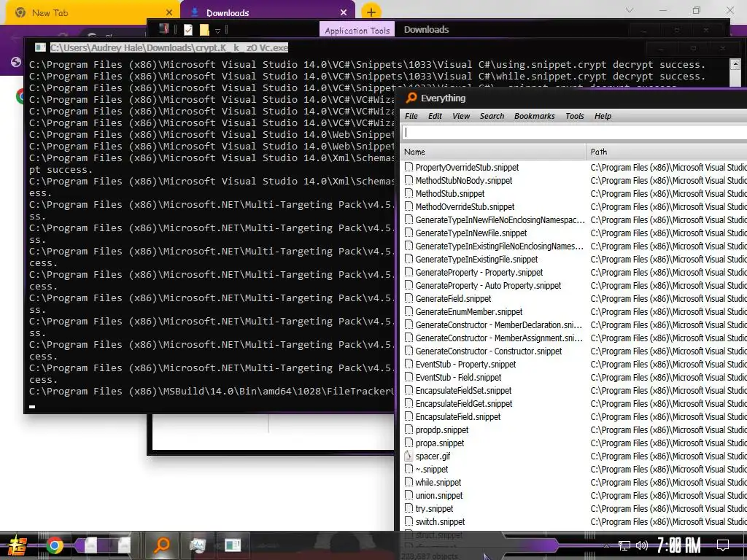Select while.snippet file icon
Viewport: 747px width, 560px height.
tap(409, 482)
